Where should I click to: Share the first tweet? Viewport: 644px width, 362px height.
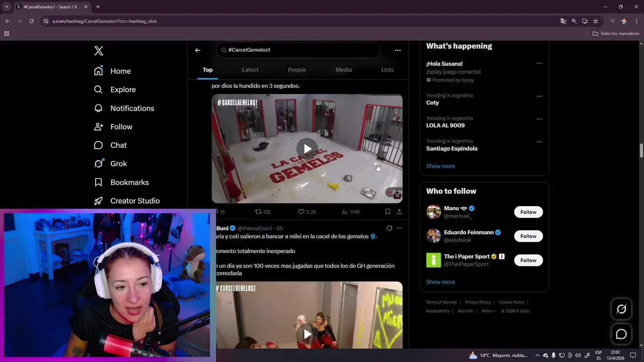(x=399, y=212)
